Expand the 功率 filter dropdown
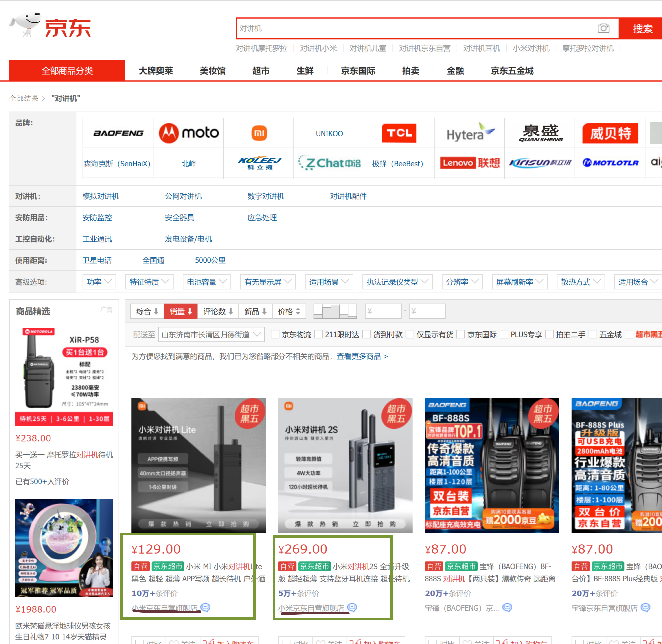 (x=99, y=282)
